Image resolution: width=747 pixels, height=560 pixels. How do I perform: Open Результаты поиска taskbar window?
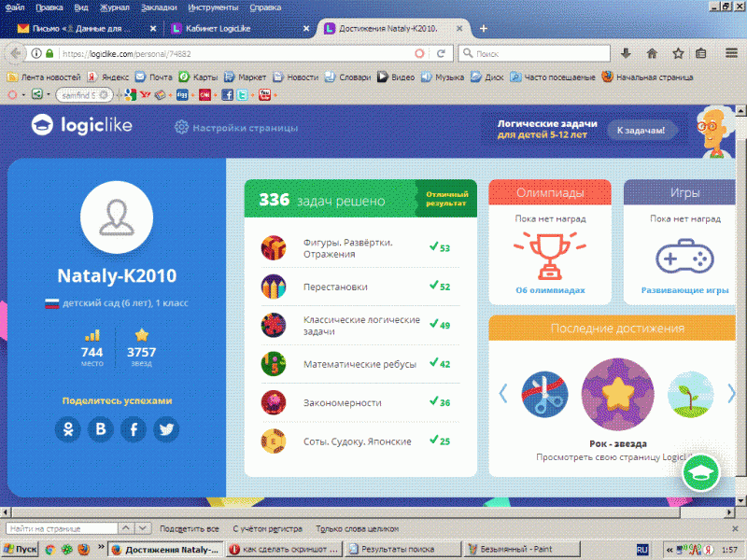(402, 549)
